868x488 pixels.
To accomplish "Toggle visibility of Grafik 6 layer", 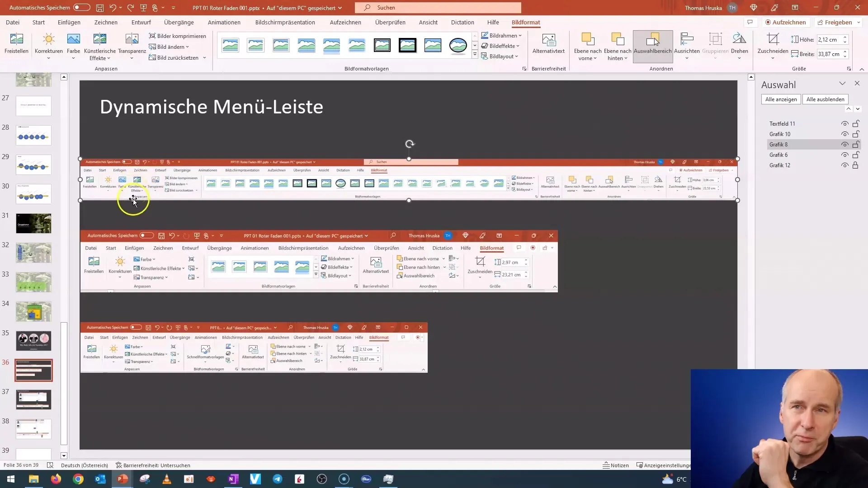I will point(845,155).
